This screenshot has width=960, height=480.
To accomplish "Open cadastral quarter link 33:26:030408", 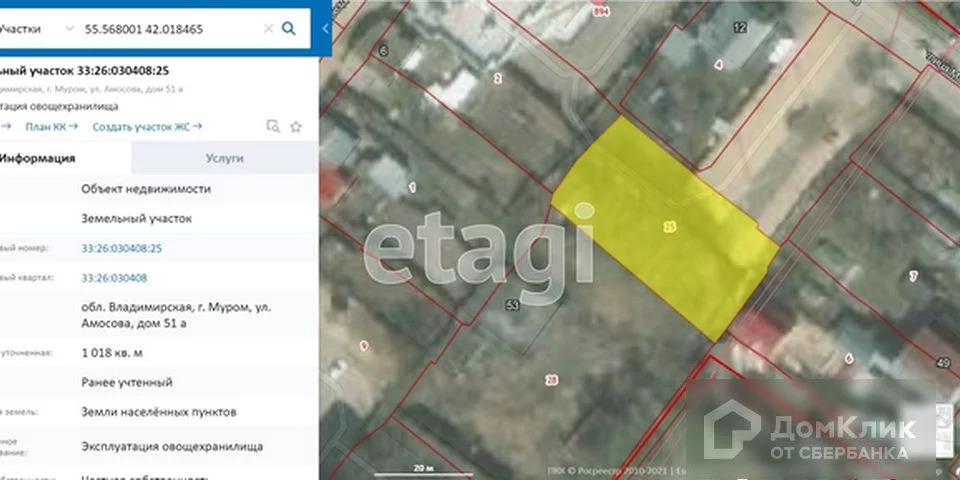I will tap(114, 278).
